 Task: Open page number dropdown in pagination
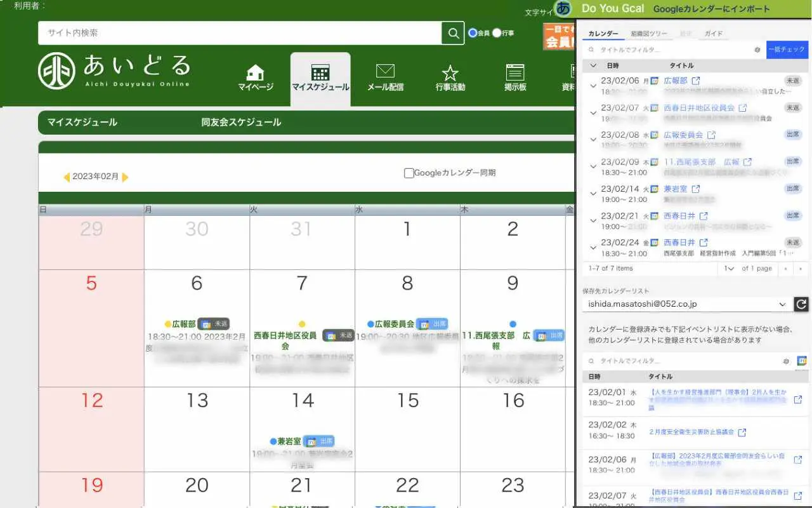(729, 269)
